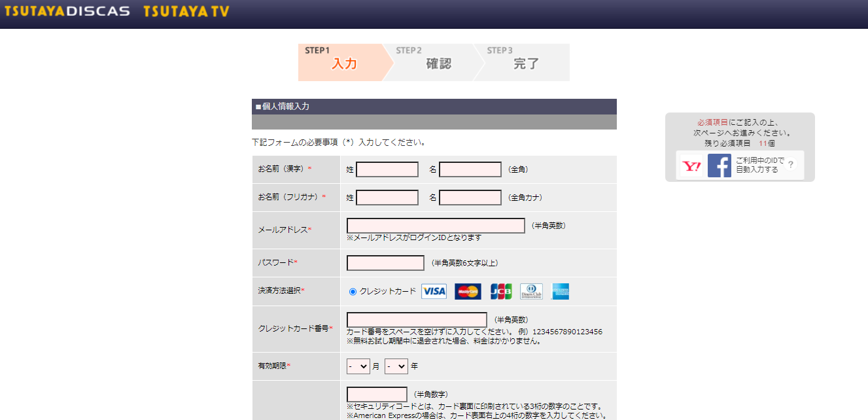Click the 半角英数6文字以上 password hint
The width and height of the screenshot is (868, 420).
click(464, 263)
